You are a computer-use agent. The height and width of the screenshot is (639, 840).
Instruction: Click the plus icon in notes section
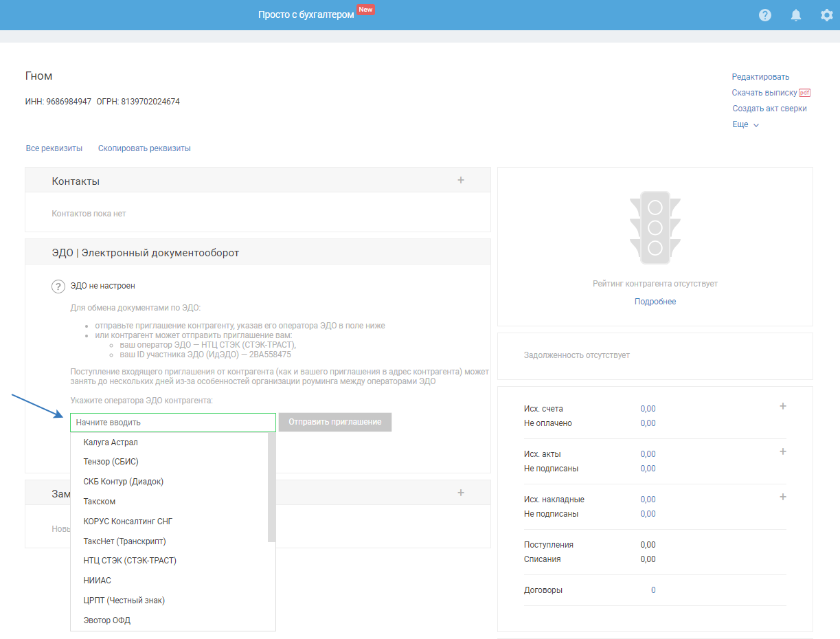point(461,493)
